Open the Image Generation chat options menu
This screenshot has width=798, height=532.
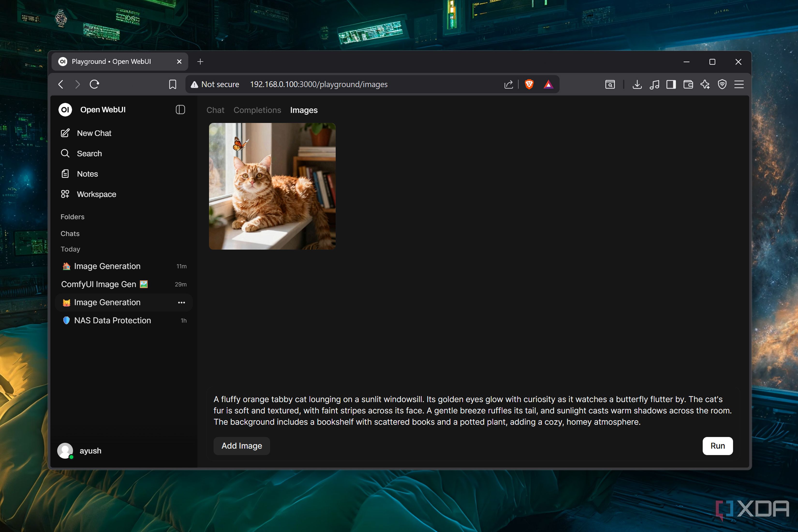pos(182,302)
